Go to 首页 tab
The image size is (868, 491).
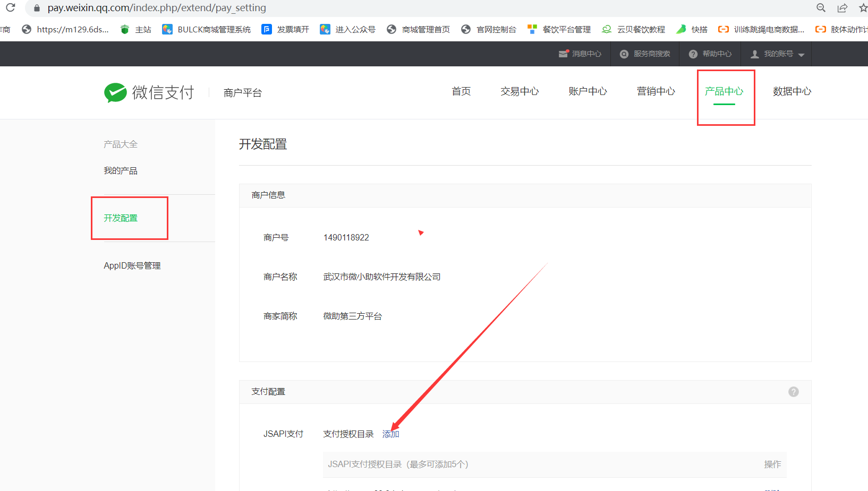coord(461,91)
